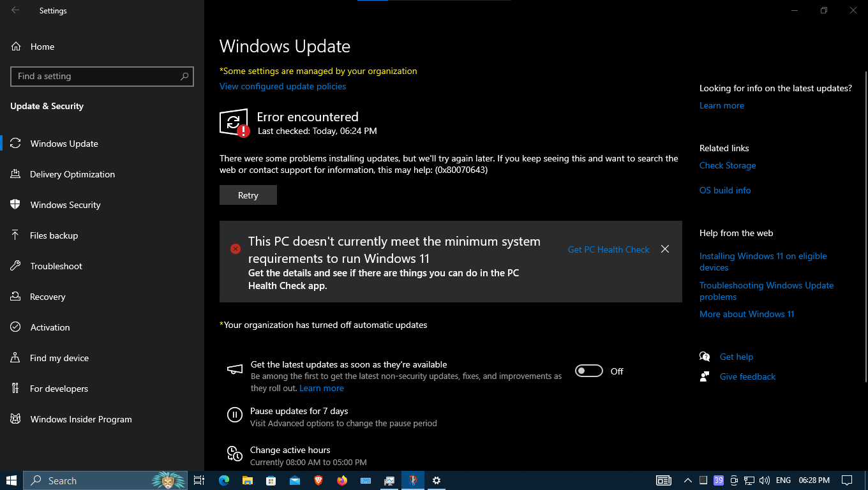Open View configured update policies
Screen dimensions: 868x490
pyautogui.click(x=283, y=86)
